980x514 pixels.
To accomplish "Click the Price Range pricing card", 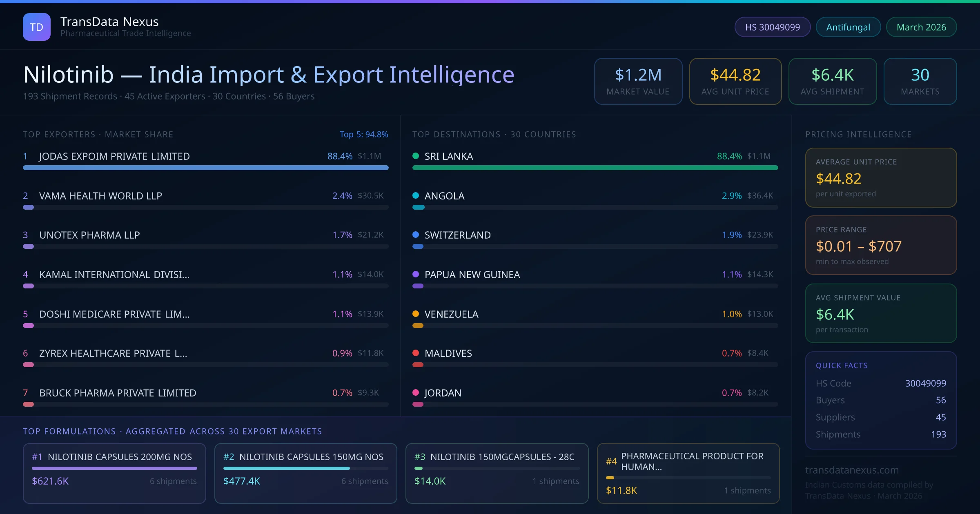I will tap(881, 245).
